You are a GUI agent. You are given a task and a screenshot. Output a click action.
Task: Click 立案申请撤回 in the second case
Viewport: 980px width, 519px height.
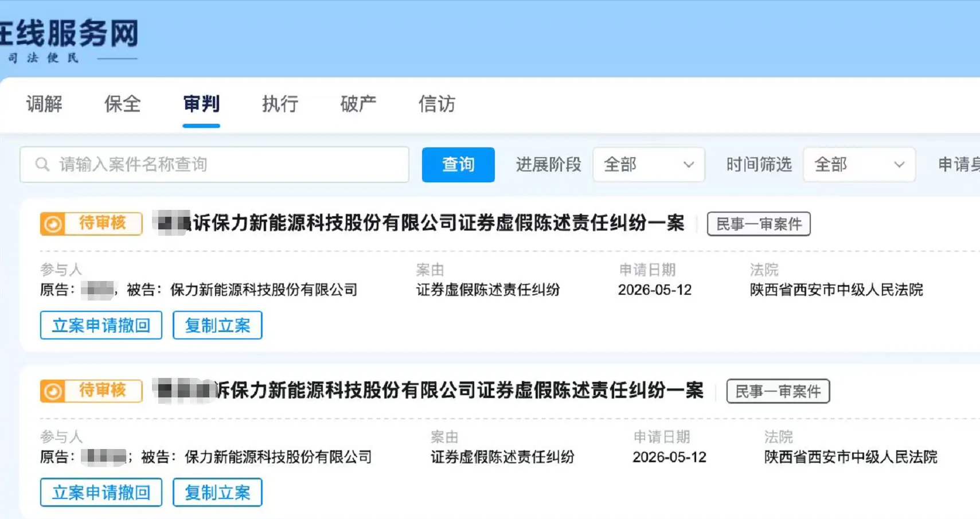[101, 492]
